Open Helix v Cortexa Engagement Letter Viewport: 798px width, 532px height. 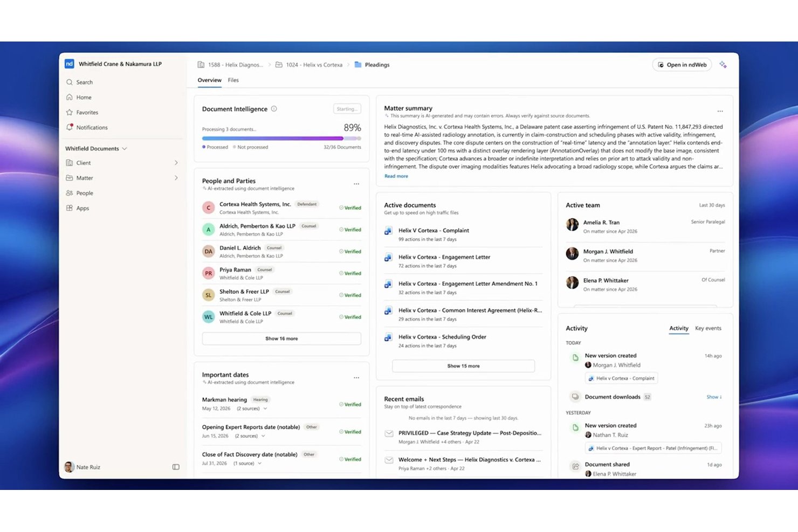point(444,257)
